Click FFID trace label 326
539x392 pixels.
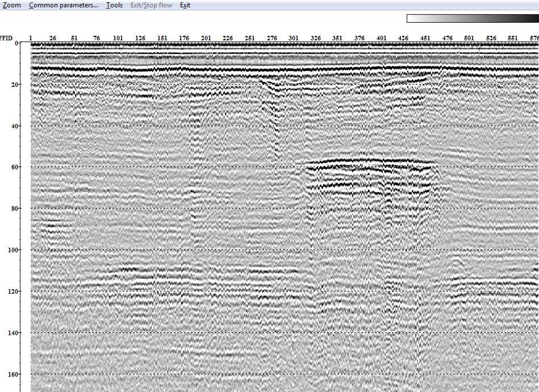coord(316,38)
